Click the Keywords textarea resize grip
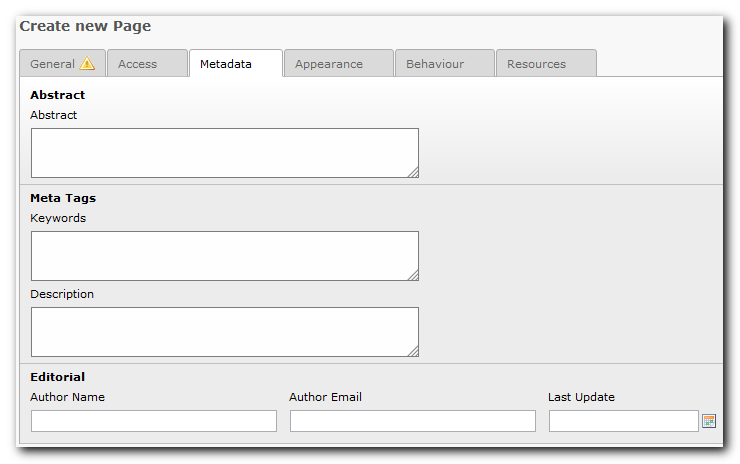 coord(412,275)
